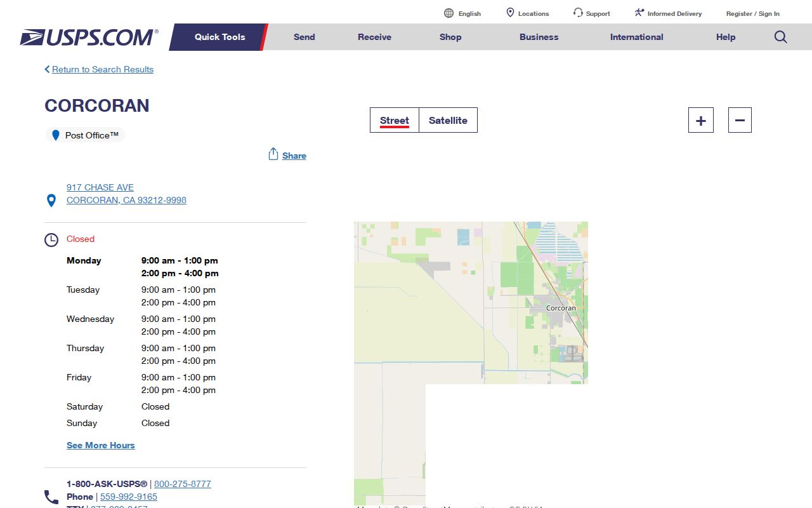The image size is (812, 508).
Task: Open the Support link
Action: coord(598,13)
